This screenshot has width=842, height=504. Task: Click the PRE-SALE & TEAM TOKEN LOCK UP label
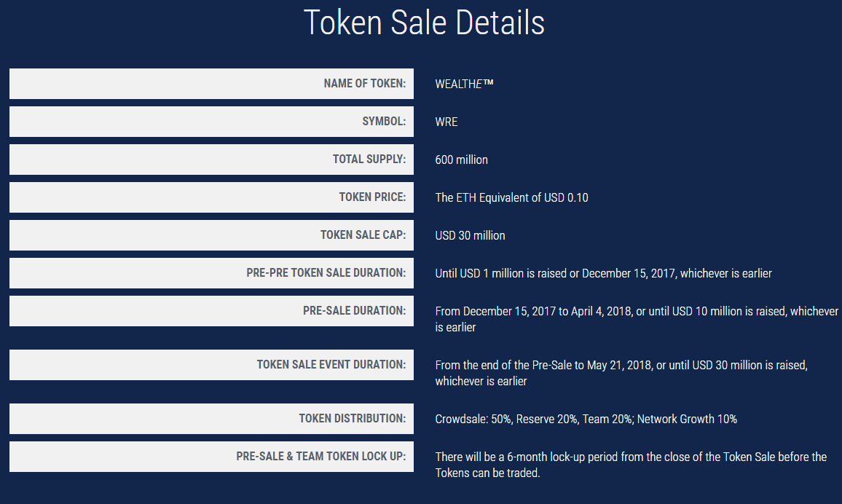(320, 457)
